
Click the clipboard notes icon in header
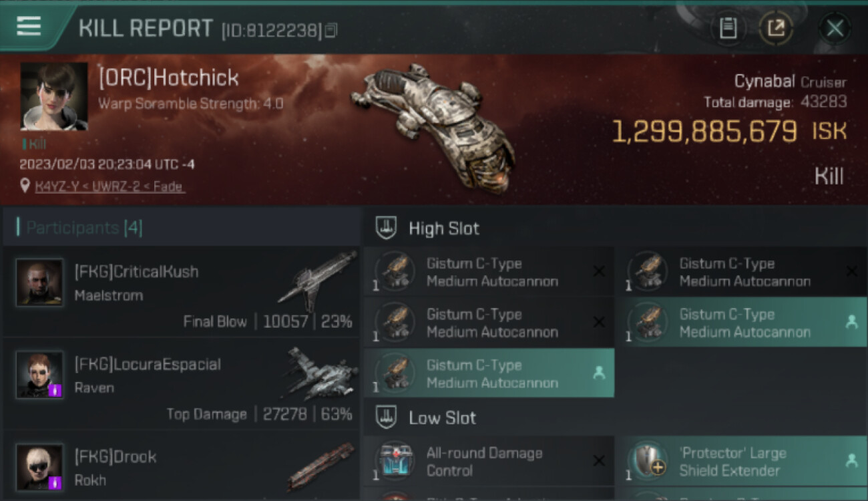point(728,28)
